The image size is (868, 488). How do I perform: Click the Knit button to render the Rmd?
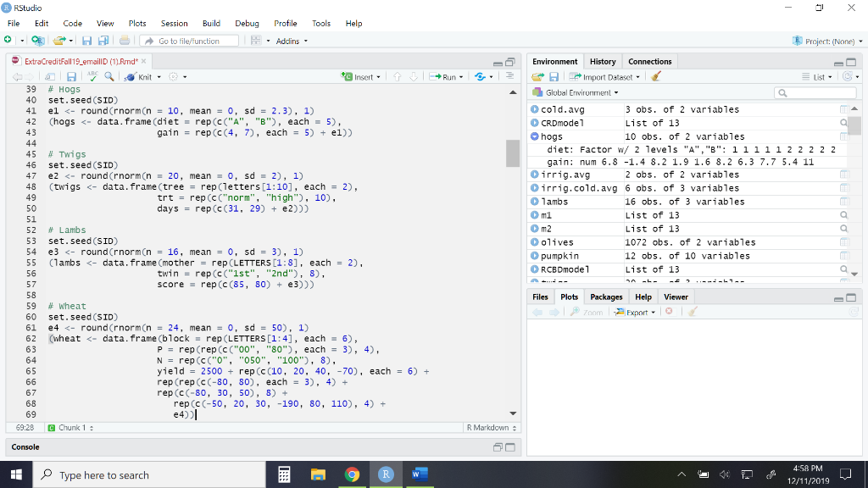[139, 75]
